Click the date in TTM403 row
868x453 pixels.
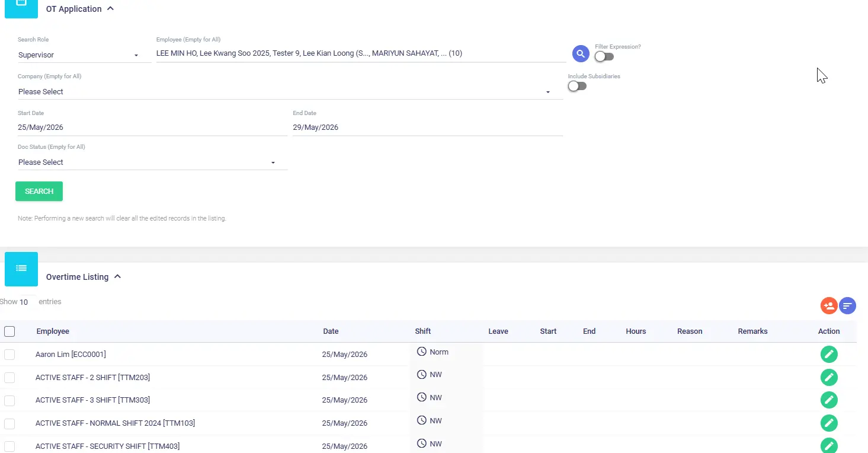(x=345, y=446)
